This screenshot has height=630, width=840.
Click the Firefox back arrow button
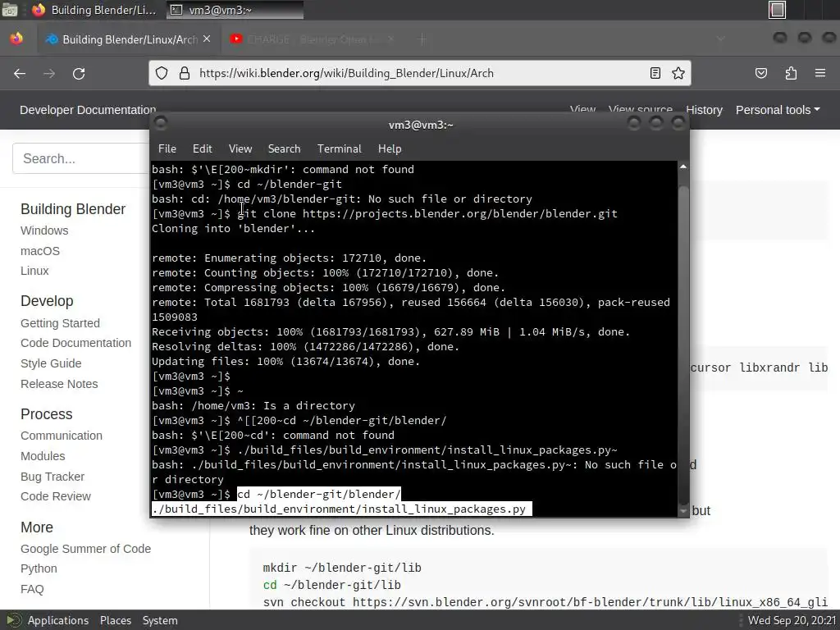[x=20, y=73]
